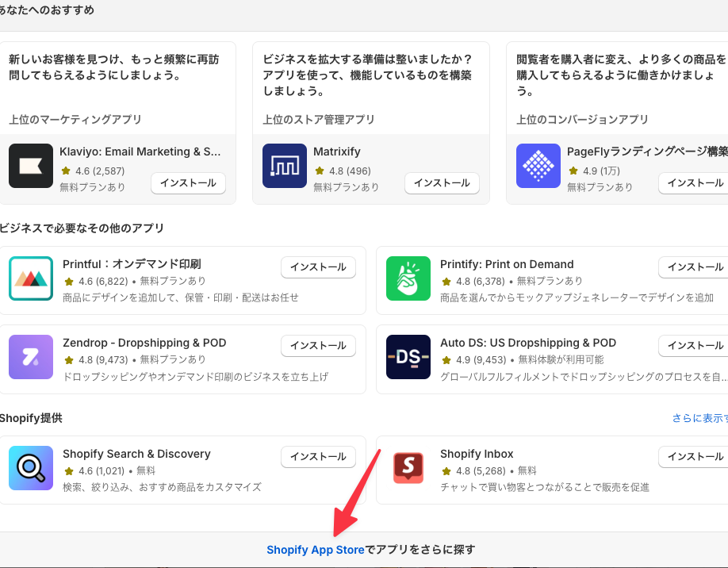Select the PageFlyランディングページ title
The image size is (728, 568).
(647, 152)
